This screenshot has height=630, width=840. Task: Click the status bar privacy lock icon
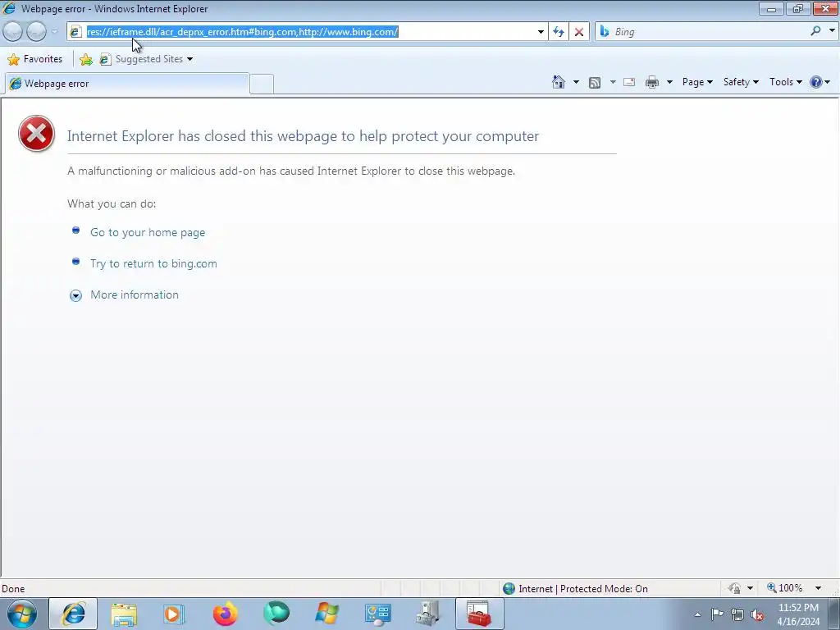734,588
